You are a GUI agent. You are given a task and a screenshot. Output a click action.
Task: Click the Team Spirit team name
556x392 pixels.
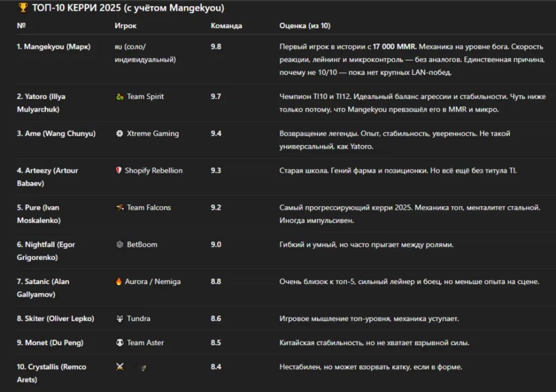pyautogui.click(x=145, y=97)
